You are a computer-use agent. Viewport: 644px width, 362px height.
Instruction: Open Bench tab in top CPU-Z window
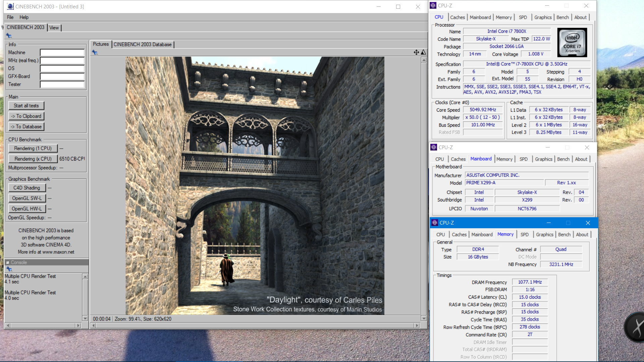tap(562, 17)
